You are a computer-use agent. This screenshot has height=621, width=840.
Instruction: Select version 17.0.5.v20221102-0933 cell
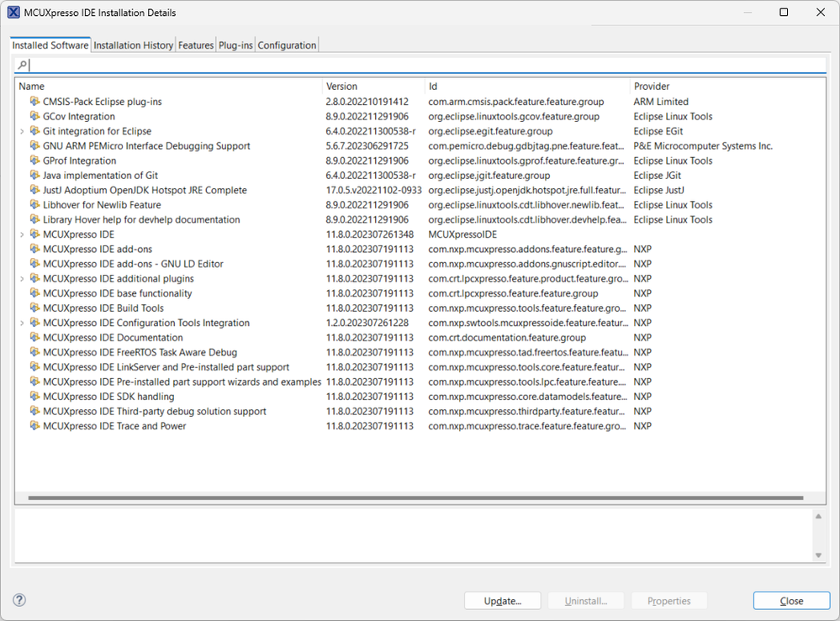click(x=373, y=190)
